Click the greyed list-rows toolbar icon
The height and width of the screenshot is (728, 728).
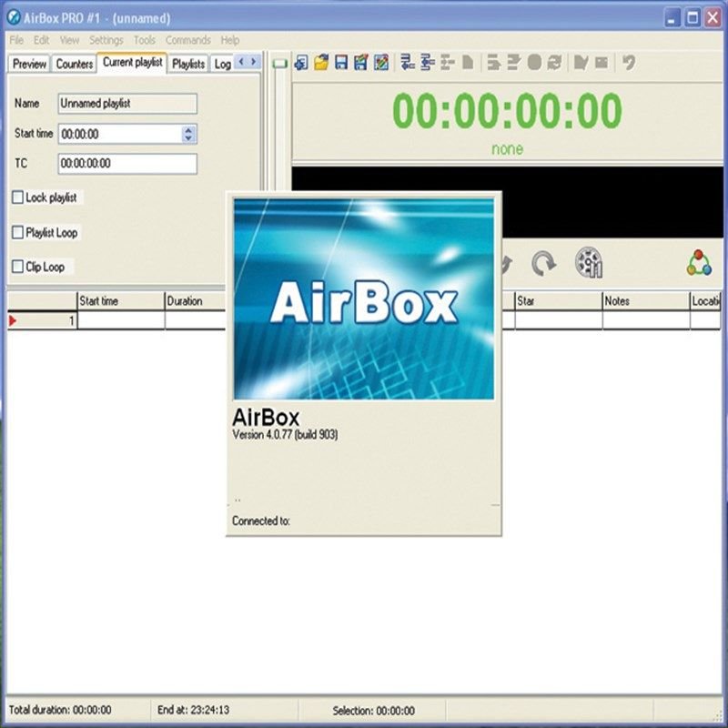[448, 62]
